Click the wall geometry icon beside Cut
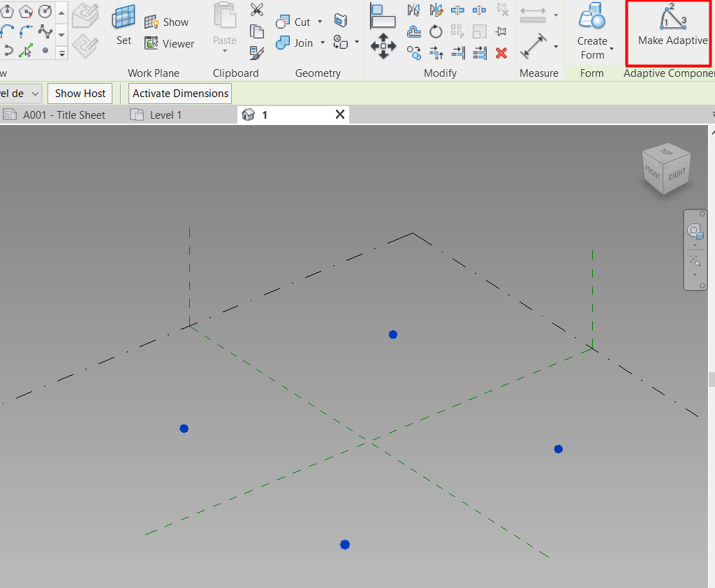This screenshot has width=715, height=588. [341, 20]
